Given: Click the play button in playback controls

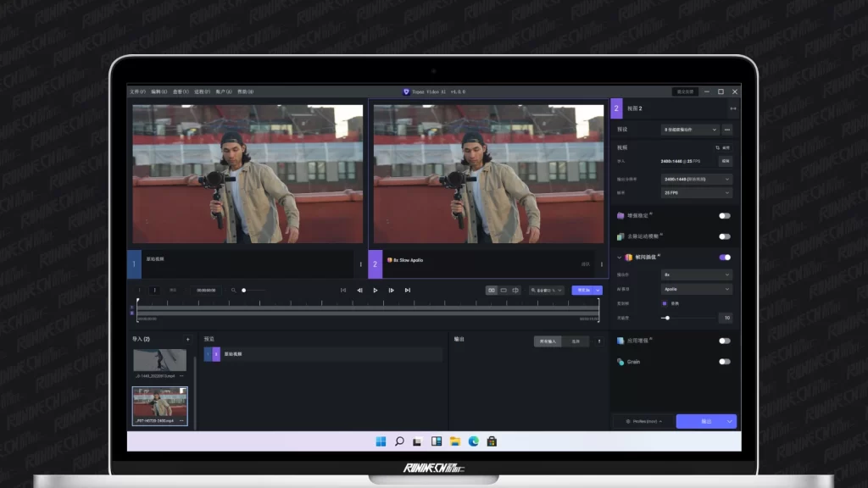Looking at the screenshot, I should [375, 290].
